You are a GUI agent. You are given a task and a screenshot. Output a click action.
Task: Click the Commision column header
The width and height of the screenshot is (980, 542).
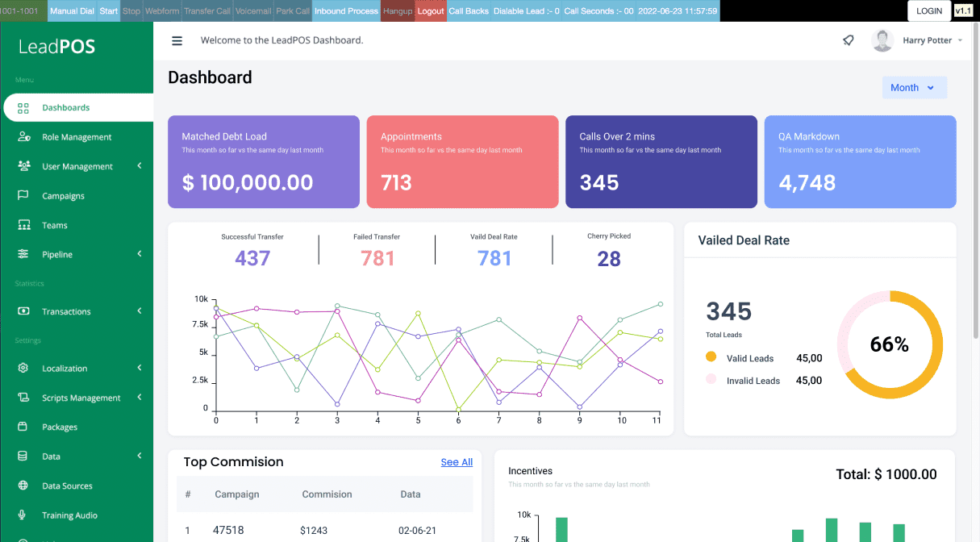tap(327, 494)
